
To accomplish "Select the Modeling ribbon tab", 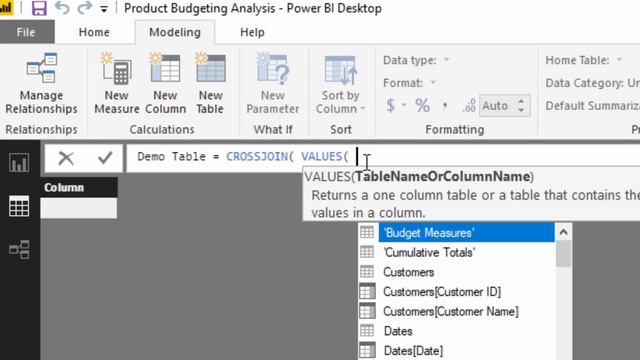I will 175,32.
